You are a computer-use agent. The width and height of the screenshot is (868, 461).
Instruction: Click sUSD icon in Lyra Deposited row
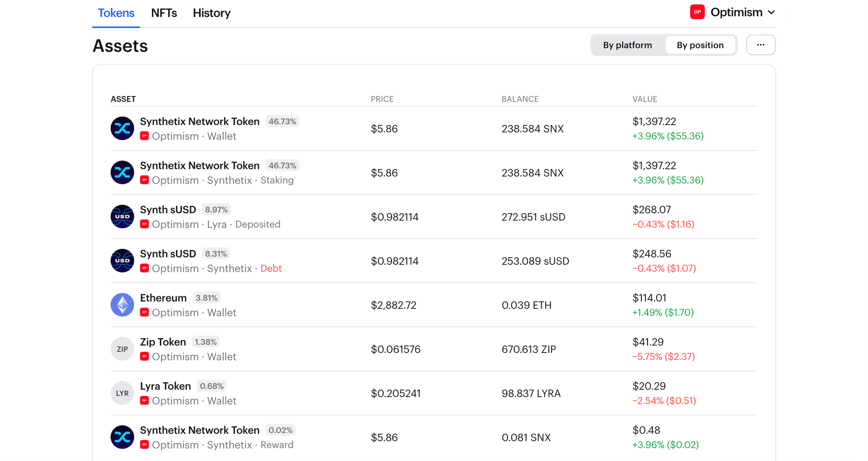122,217
